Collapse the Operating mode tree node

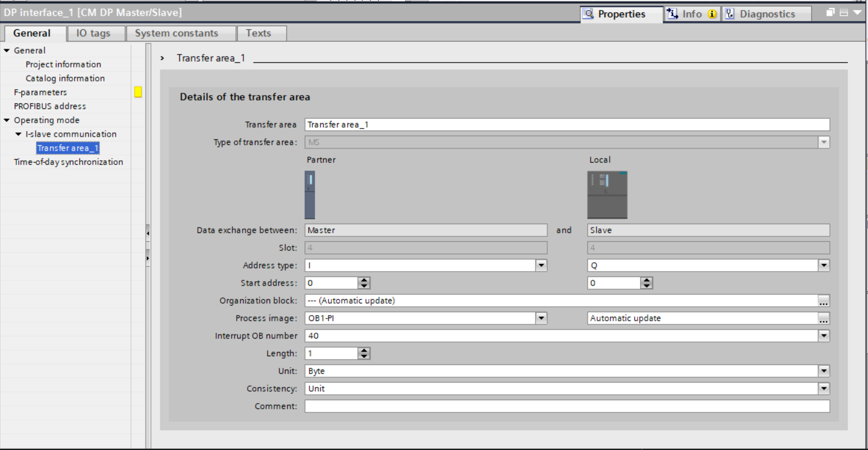7,120
